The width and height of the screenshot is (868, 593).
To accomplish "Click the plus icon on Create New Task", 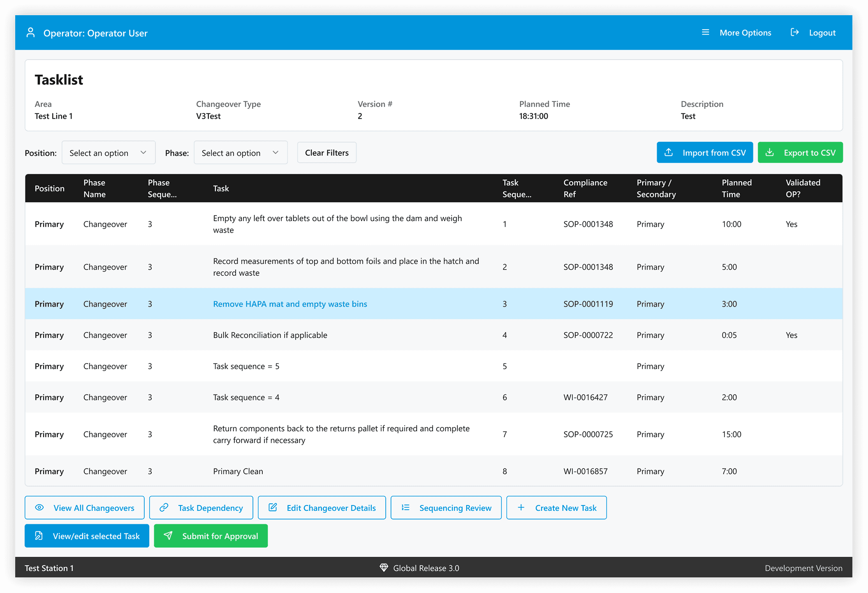I will 521,508.
